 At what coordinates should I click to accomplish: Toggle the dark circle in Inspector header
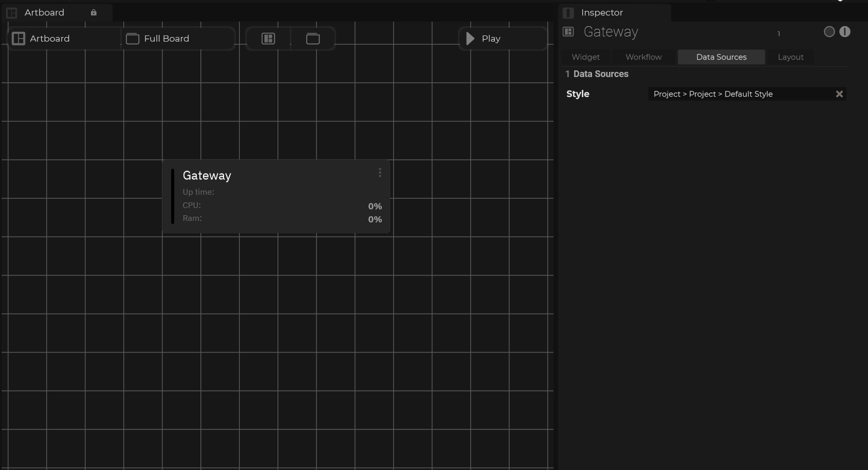tap(829, 32)
